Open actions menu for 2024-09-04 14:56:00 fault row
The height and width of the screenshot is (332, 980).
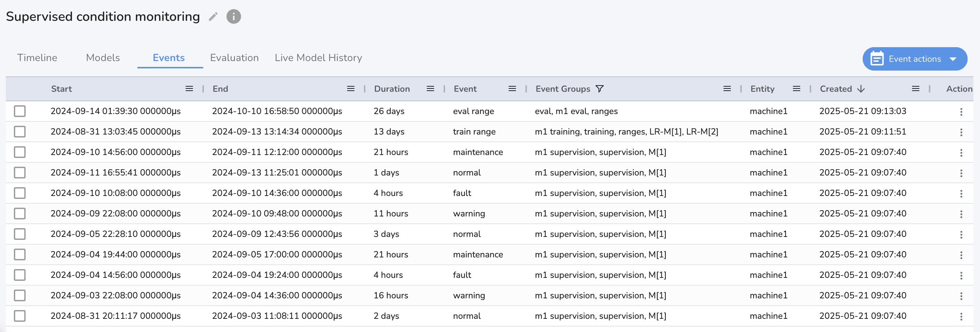click(x=961, y=276)
